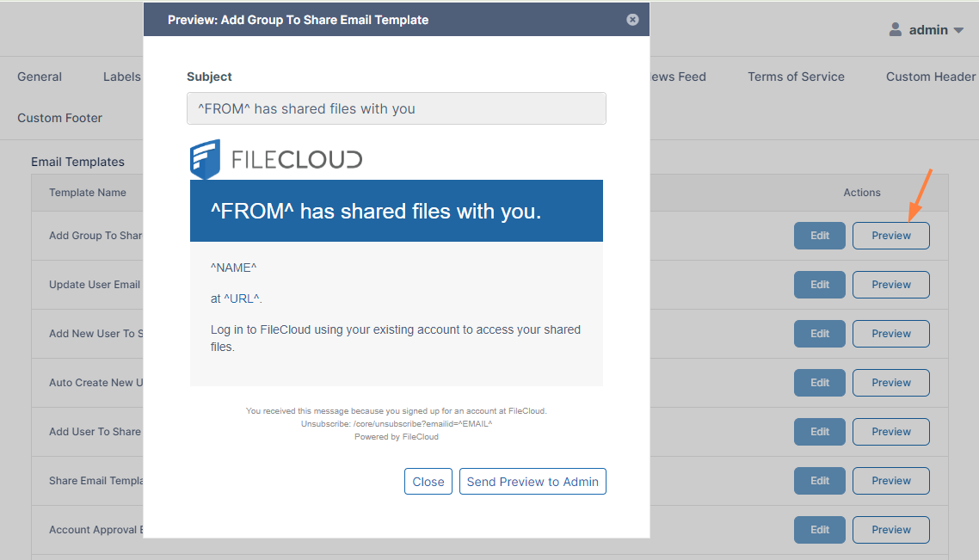The height and width of the screenshot is (560, 979).
Task: Open the ^URL^ link in the email body
Action: [x=242, y=298]
